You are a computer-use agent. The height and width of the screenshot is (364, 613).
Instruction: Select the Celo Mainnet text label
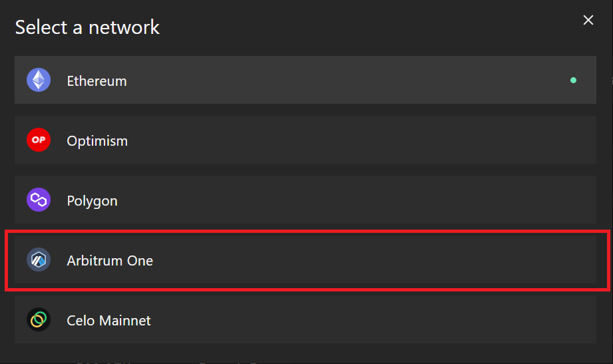point(108,321)
